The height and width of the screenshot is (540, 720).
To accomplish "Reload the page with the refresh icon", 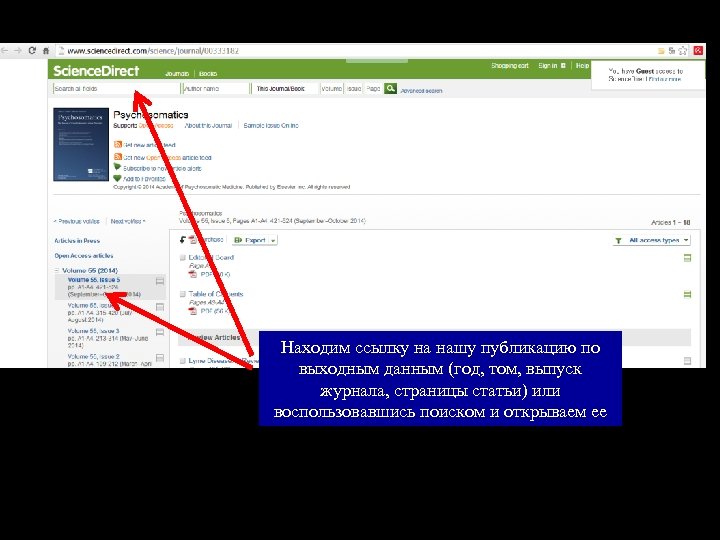I will 32,51.
